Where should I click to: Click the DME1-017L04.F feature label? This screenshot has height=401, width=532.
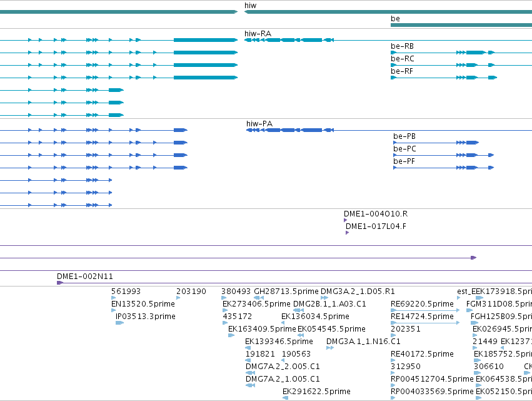pos(376,226)
